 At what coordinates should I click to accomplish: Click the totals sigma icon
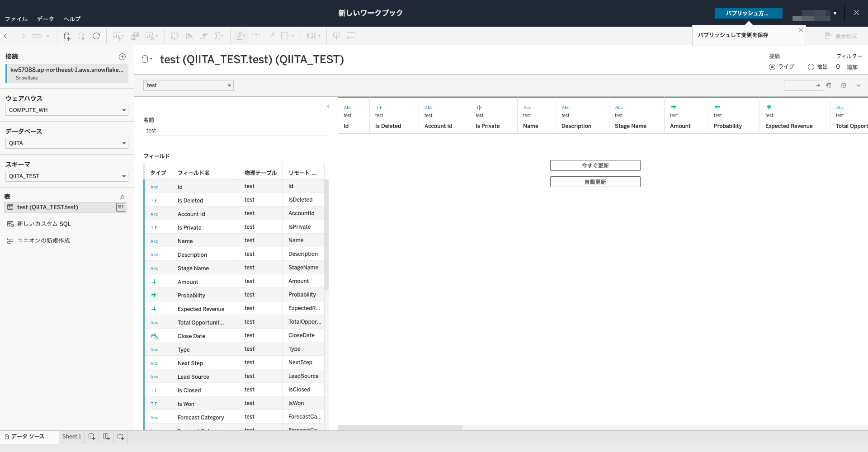pos(219,36)
